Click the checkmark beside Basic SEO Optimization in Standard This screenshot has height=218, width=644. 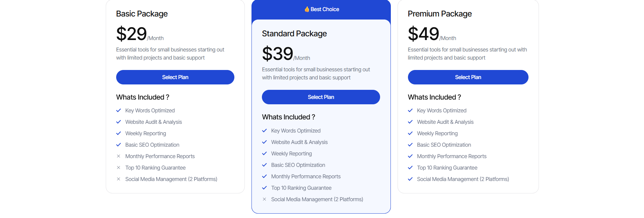tap(264, 165)
